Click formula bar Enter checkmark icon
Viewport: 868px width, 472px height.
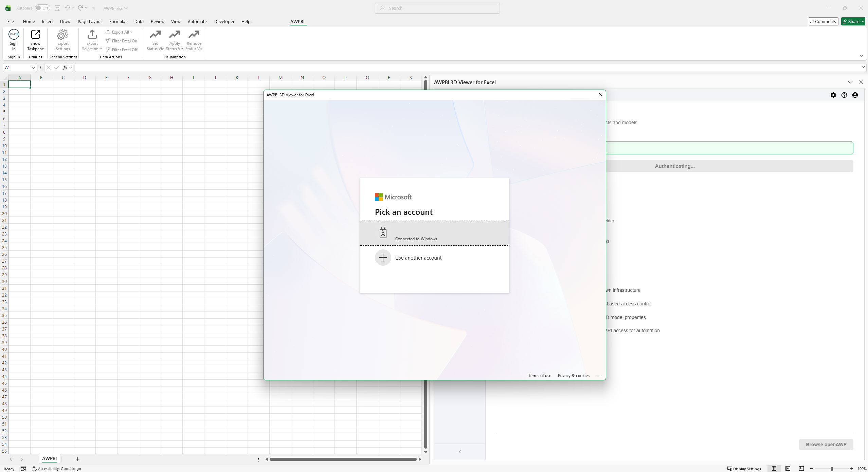[x=56, y=68]
